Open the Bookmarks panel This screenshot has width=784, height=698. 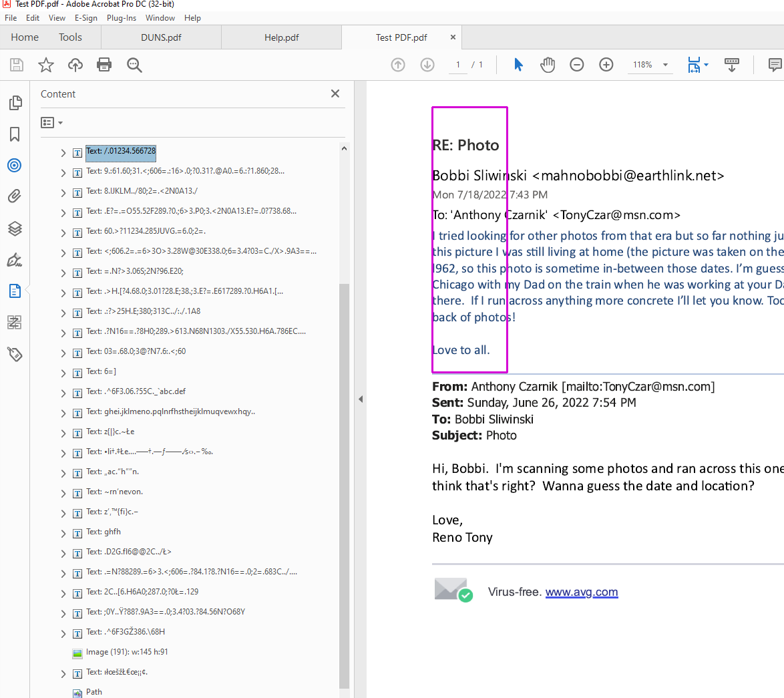click(x=15, y=134)
